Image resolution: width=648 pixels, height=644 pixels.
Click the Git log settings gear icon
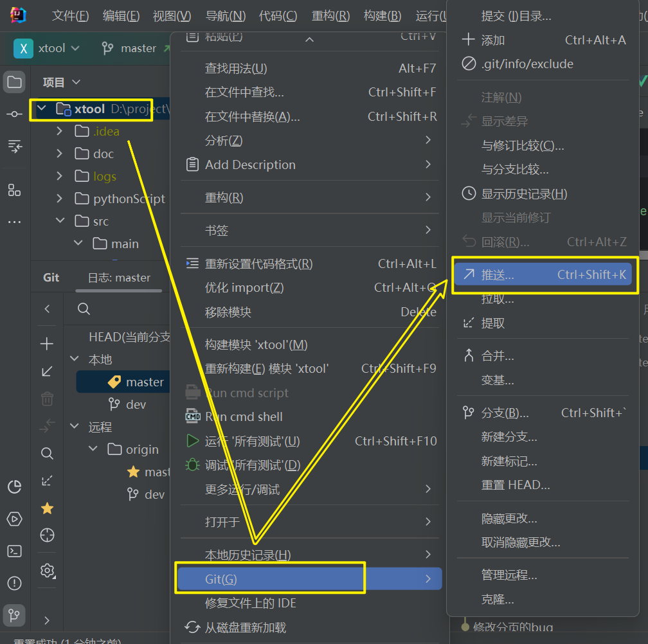click(47, 570)
